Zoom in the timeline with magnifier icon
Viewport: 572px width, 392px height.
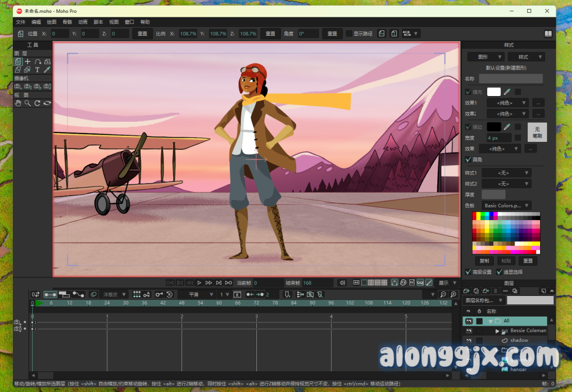(453, 294)
